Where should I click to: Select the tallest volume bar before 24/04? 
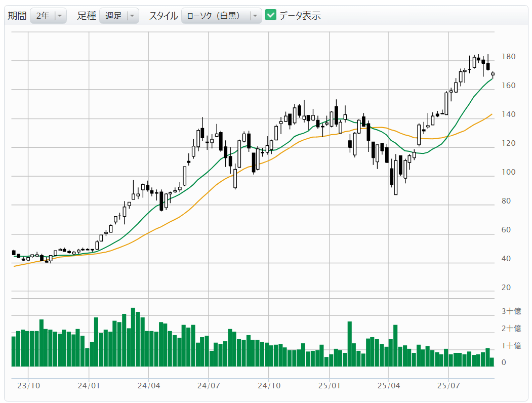coord(133,337)
